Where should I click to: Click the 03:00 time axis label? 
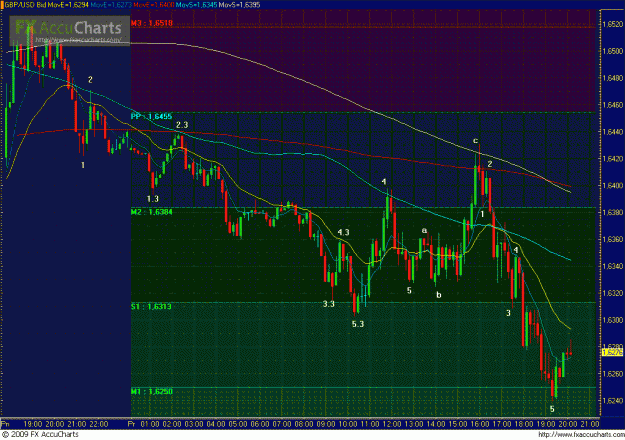point(194,424)
